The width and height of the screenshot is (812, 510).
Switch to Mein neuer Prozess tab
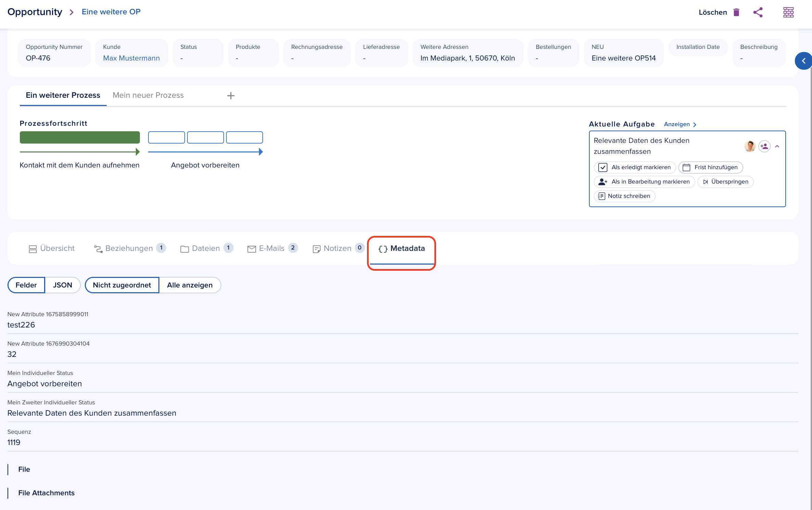tap(148, 95)
